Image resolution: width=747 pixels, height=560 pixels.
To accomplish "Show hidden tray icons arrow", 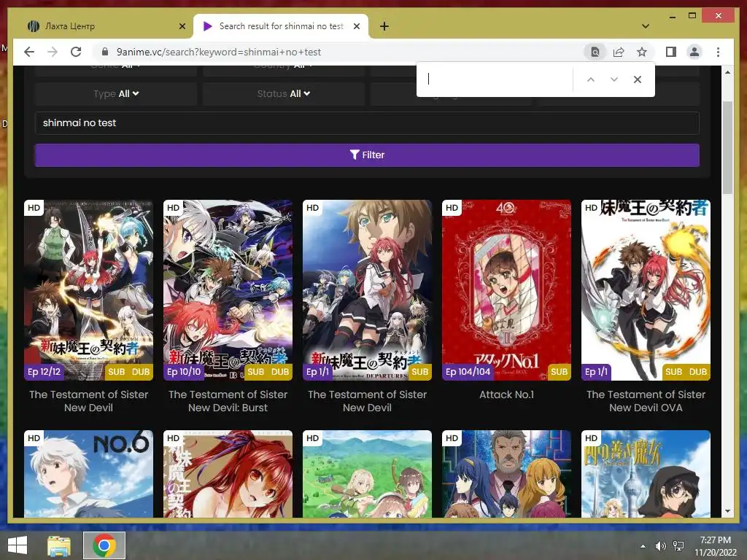I will [643, 545].
